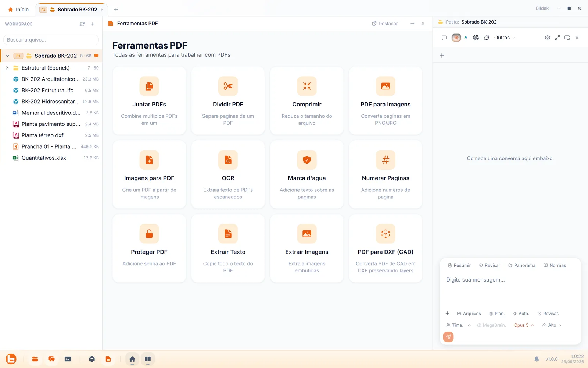Open the Marca d'agua shield tool
The width and height of the screenshot is (588, 368).
tap(307, 174)
